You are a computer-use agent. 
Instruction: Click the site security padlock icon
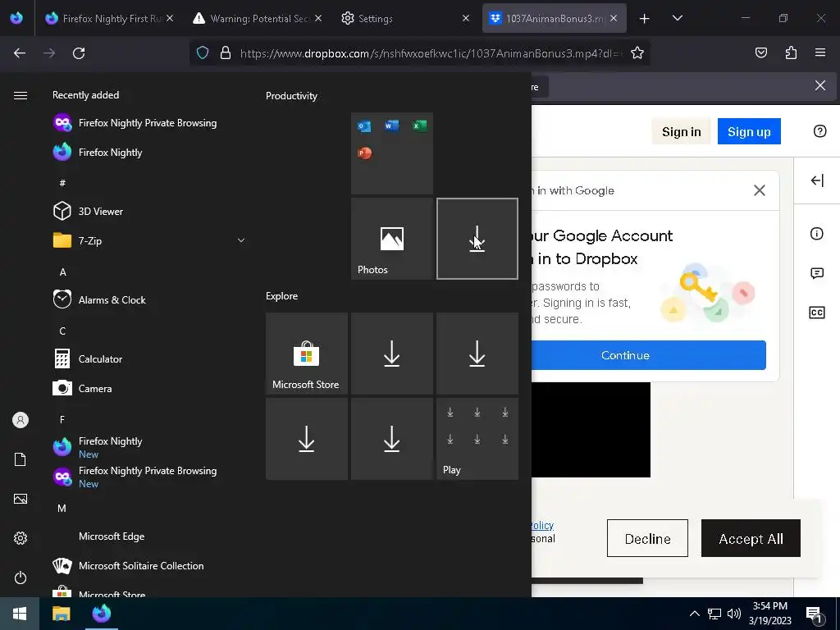pyautogui.click(x=226, y=53)
